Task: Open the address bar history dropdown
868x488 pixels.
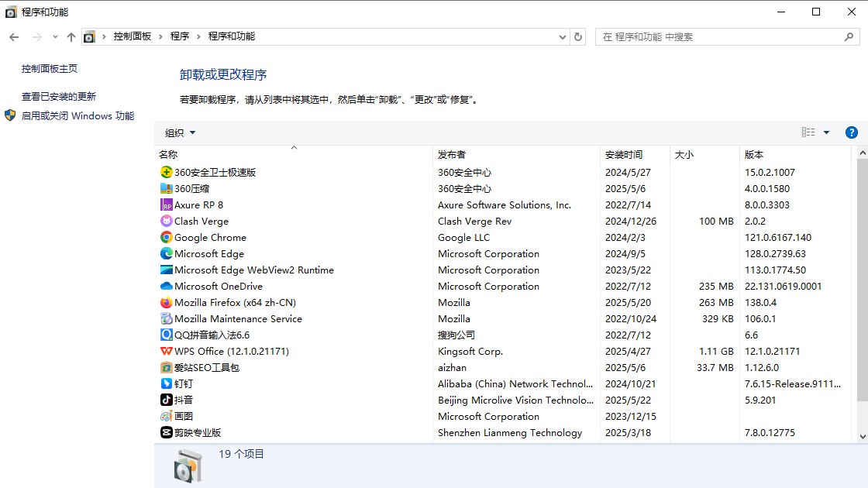Action: point(563,36)
